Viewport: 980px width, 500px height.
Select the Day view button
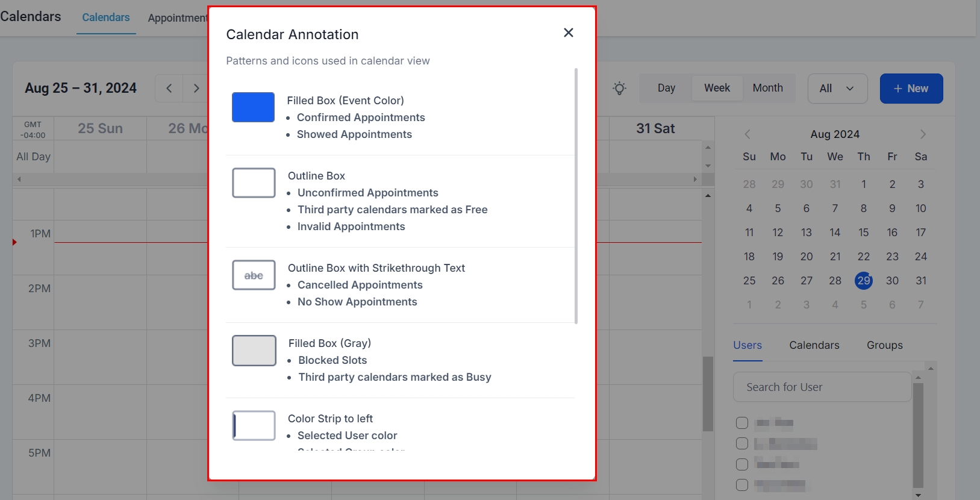point(666,88)
